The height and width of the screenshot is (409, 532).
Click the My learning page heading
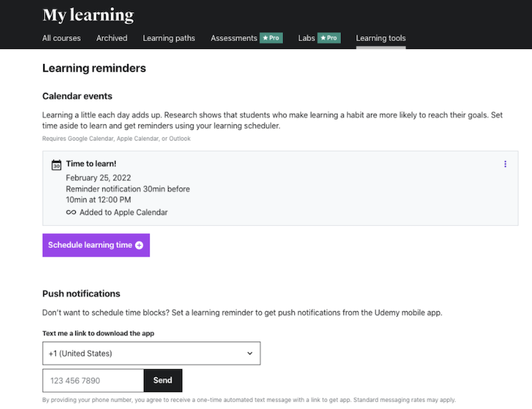click(x=88, y=15)
